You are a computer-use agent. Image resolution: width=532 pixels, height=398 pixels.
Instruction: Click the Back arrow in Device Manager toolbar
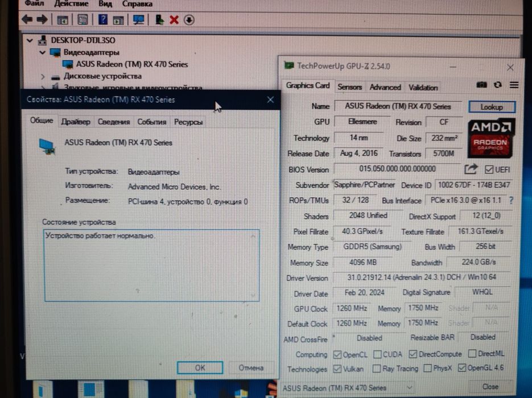27,20
